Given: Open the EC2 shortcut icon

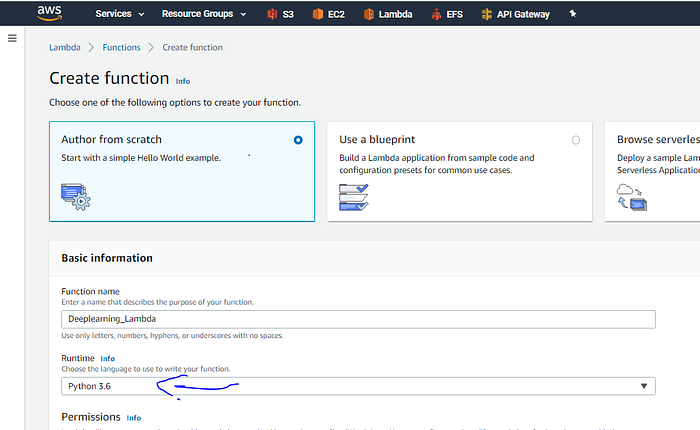Looking at the screenshot, I should [x=317, y=14].
